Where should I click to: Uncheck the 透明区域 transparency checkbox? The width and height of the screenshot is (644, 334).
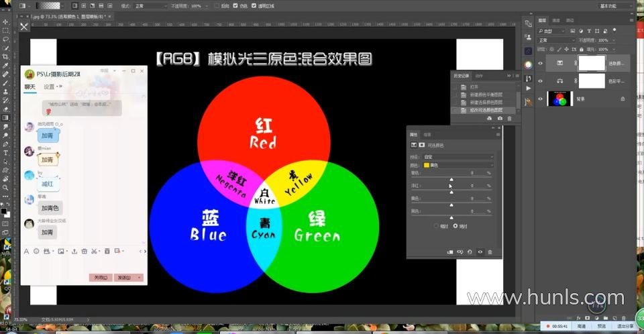coord(254,6)
